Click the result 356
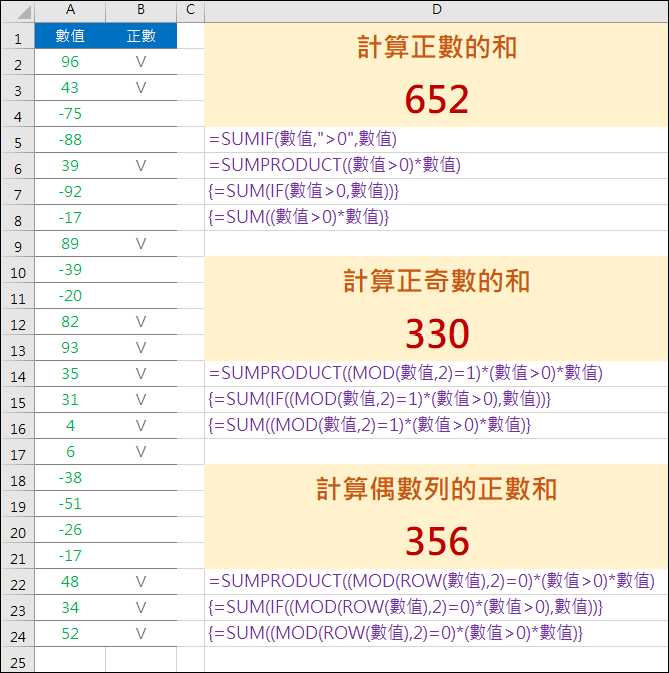The width and height of the screenshot is (669, 673). pos(437,541)
